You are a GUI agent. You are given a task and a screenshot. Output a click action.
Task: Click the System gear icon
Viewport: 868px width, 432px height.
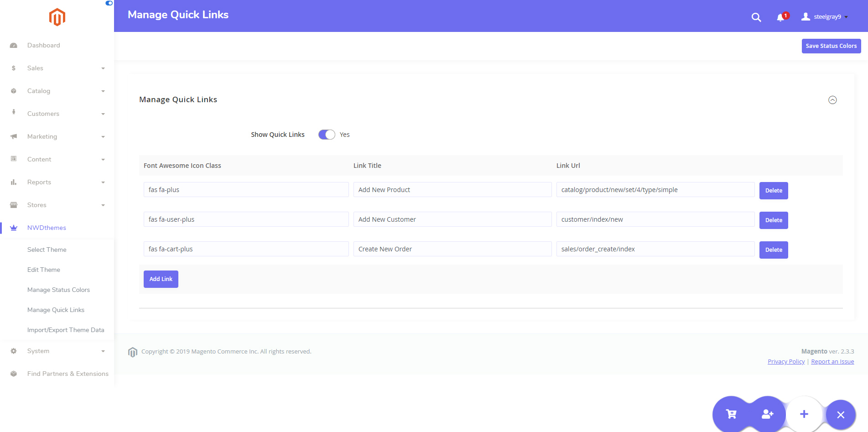pos(14,351)
